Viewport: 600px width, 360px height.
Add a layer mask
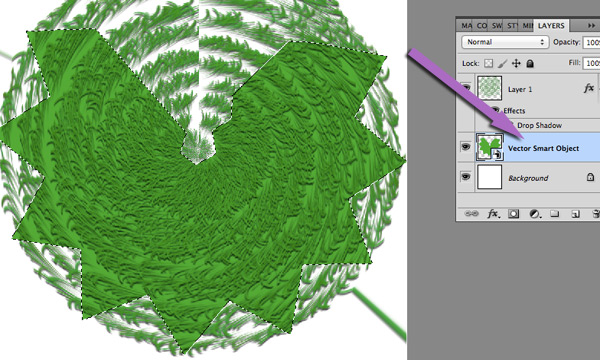[x=514, y=213]
